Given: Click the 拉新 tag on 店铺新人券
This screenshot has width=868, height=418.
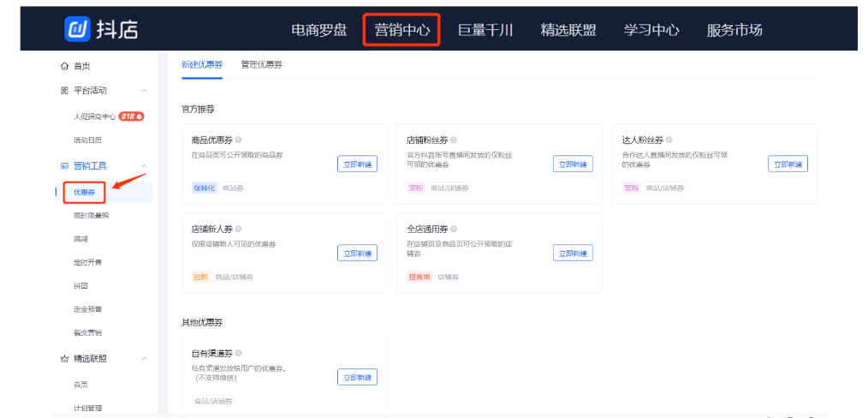Looking at the screenshot, I should [201, 278].
